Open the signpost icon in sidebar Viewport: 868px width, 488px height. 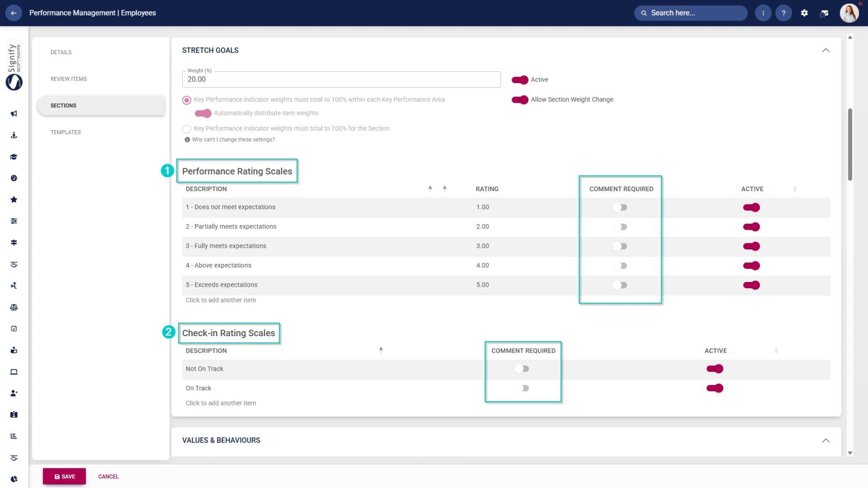click(14, 243)
